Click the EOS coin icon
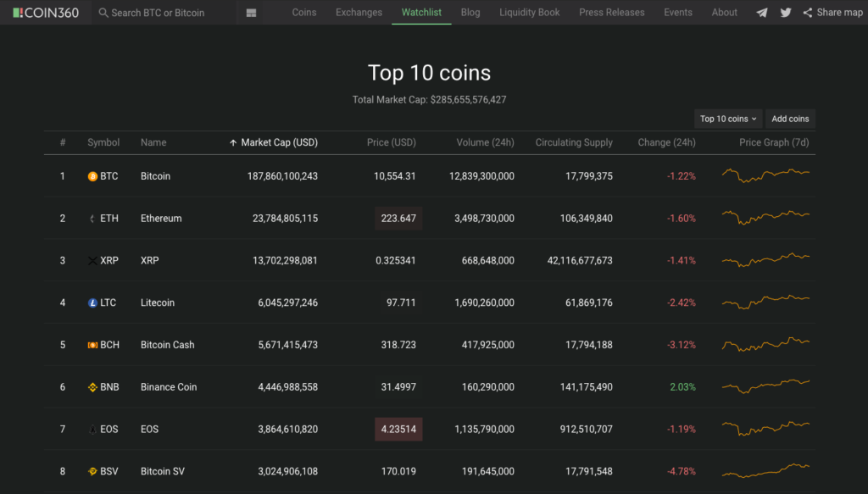This screenshot has width=868, height=494. pyautogui.click(x=92, y=429)
